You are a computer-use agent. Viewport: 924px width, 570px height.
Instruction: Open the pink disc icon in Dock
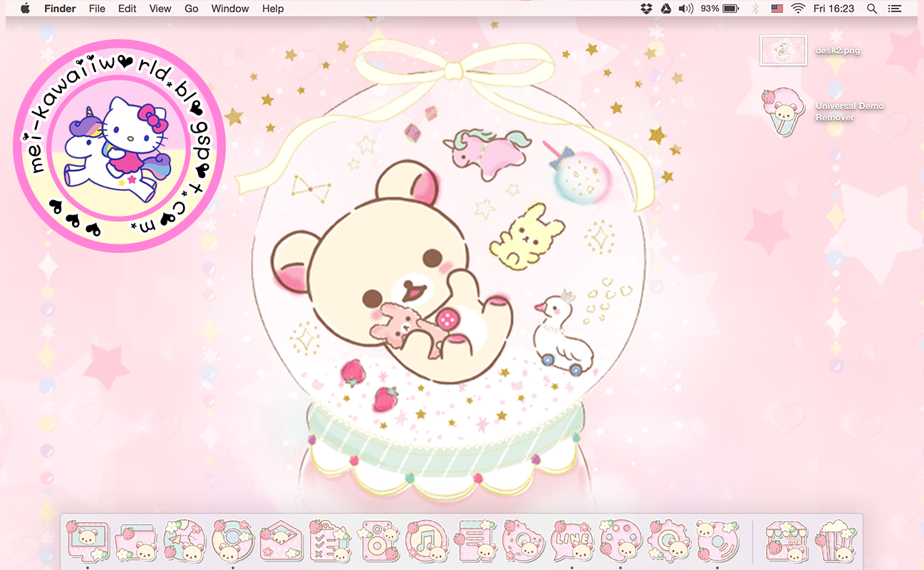tap(717, 541)
